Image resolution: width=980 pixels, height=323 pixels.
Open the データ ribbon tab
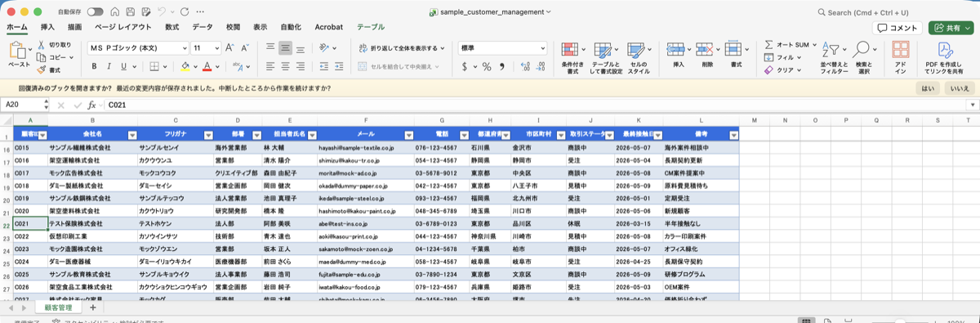point(203,27)
